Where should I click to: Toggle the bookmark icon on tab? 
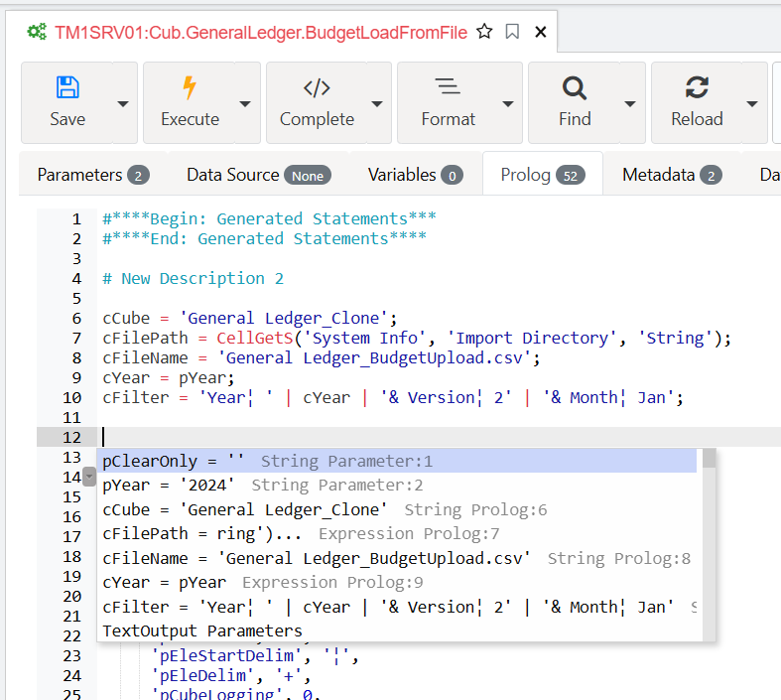point(512,32)
